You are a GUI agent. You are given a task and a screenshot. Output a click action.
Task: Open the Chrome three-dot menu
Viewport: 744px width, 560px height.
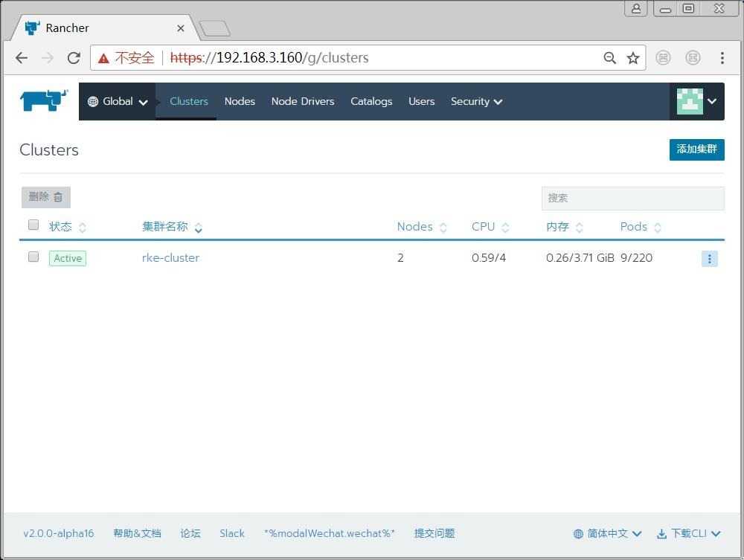point(722,58)
